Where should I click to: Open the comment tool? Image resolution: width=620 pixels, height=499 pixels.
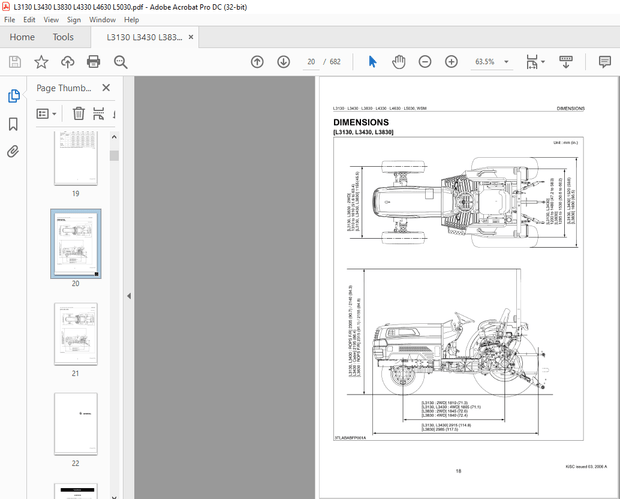click(605, 62)
